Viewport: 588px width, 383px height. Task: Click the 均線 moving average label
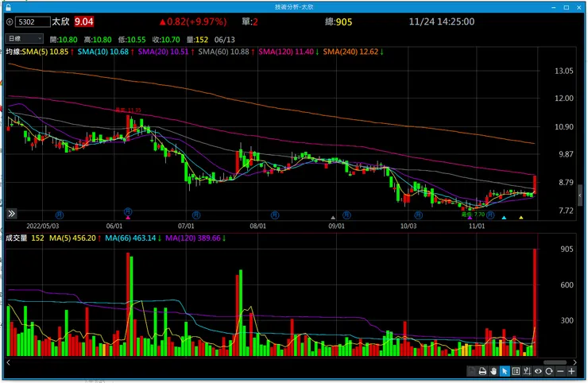point(14,52)
